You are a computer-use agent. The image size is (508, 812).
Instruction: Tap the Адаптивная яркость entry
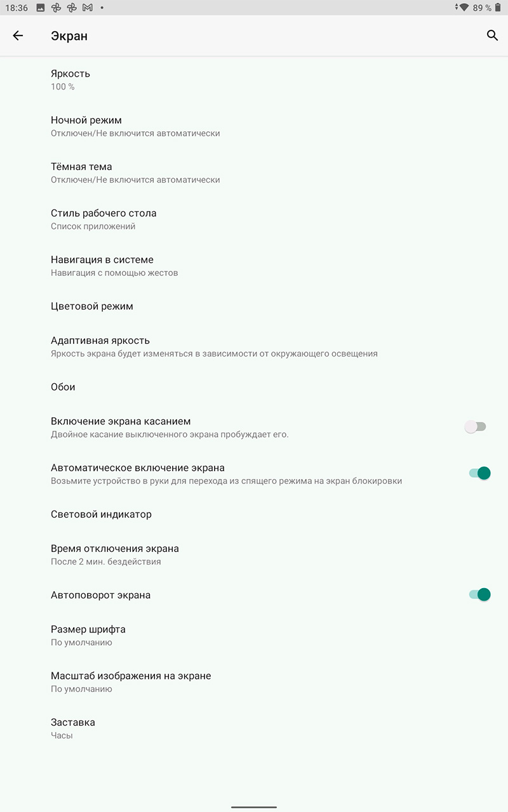100,346
